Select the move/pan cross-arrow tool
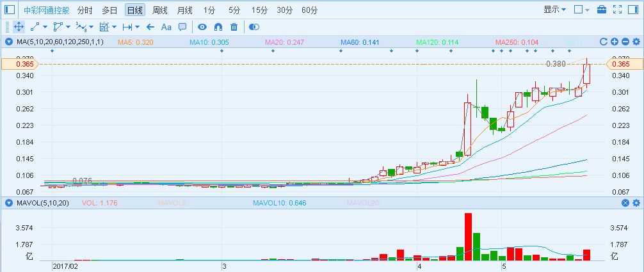Viewport: 644px width, 272px height. (x=19, y=27)
